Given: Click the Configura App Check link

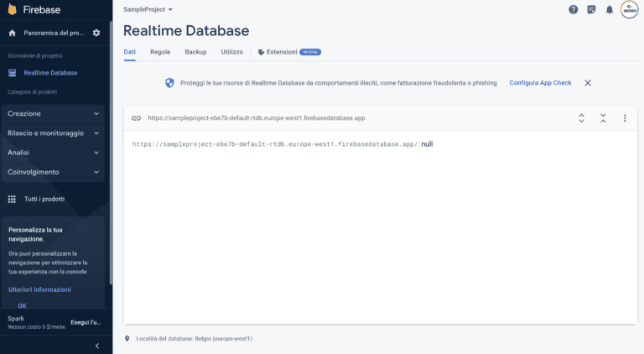Looking at the screenshot, I should click(540, 83).
